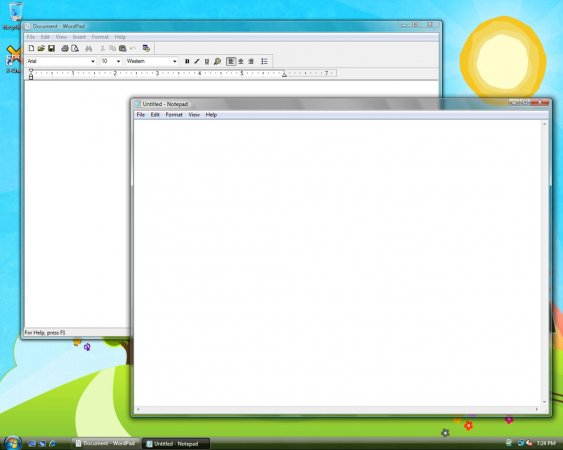The height and width of the screenshot is (450, 563).
Task: Maximize the WordPad window
Action: click(415, 25)
